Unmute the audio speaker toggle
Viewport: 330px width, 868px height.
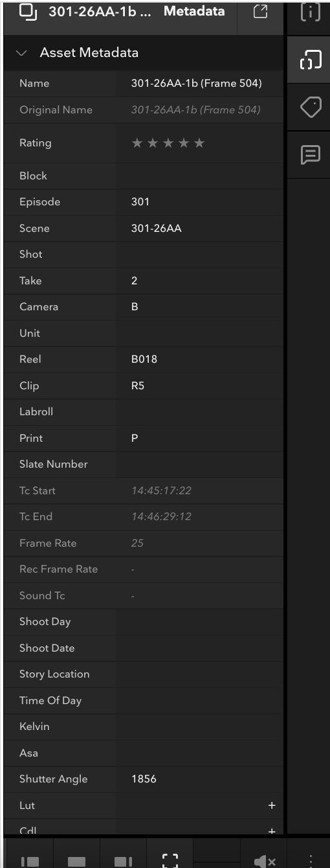pos(265,861)
